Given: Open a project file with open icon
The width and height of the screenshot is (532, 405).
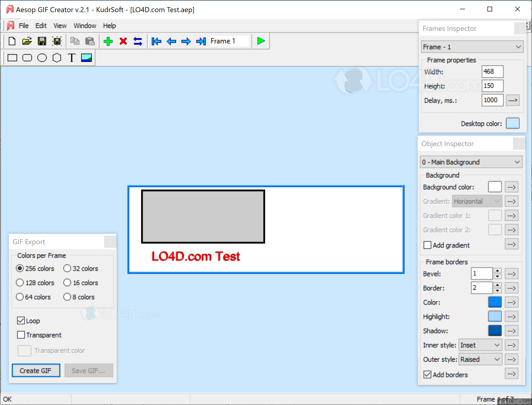Looking at the screenshot, I should coord(27,41).
